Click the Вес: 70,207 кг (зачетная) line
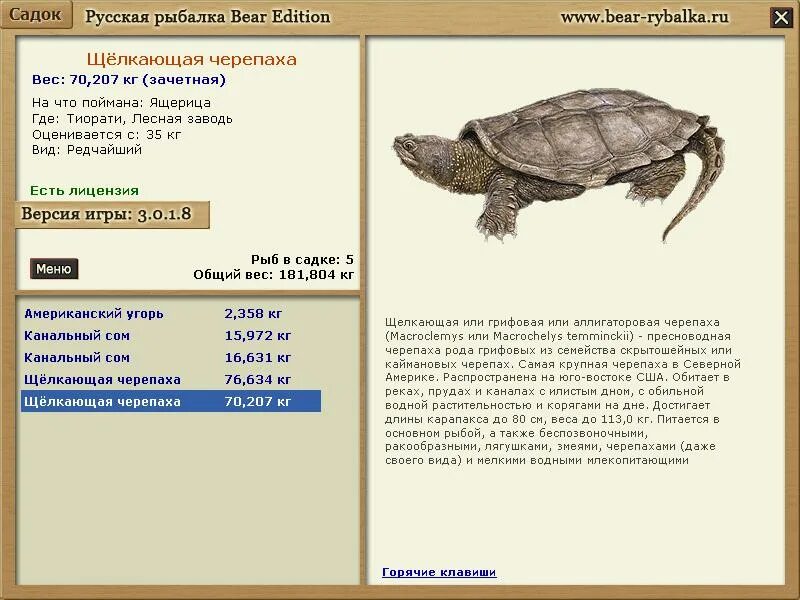Image resolution: width=800 pixels, height=600 pixels. 129,80
